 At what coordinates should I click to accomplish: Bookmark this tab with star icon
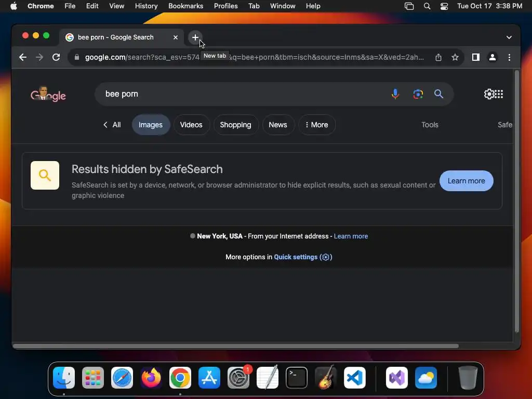click(455, 57)
